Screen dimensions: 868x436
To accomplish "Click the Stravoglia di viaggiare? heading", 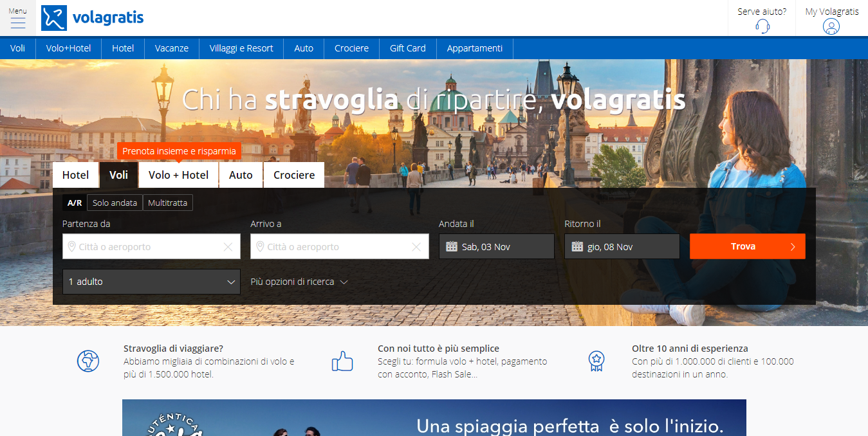I will click(x=173, y=349).
